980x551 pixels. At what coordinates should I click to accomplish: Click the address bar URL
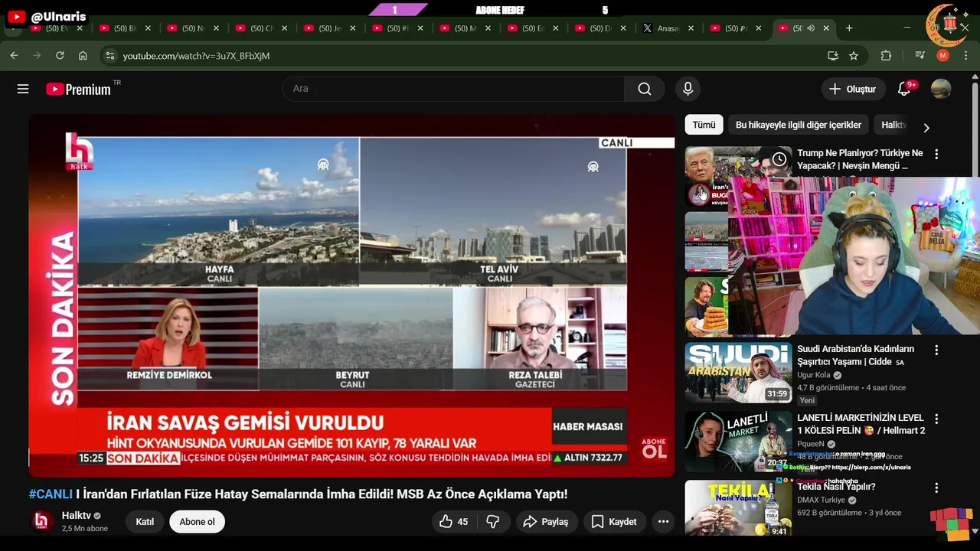tap(196, 56)
